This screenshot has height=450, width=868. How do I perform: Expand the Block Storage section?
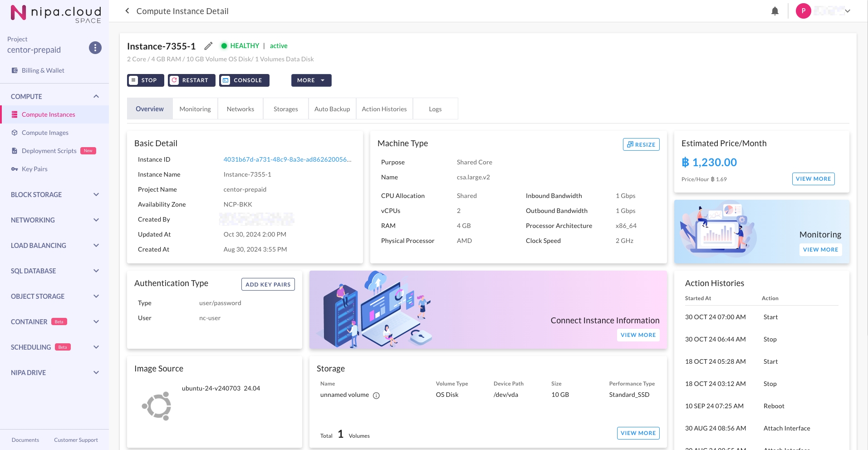click(54, 194)
